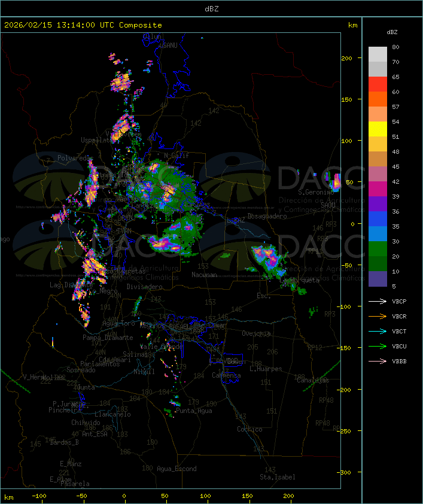Click the Pincheira map label
Screen dimensions: 423x504
point(65,410)
